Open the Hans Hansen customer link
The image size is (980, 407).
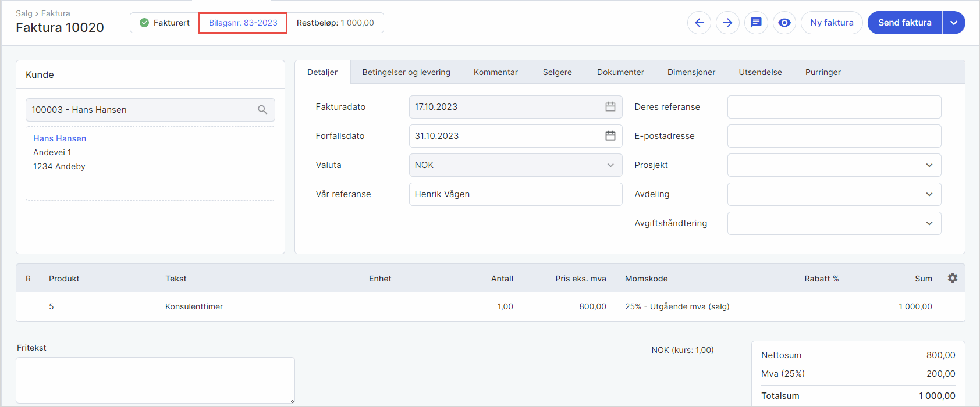tap(59, 138)
